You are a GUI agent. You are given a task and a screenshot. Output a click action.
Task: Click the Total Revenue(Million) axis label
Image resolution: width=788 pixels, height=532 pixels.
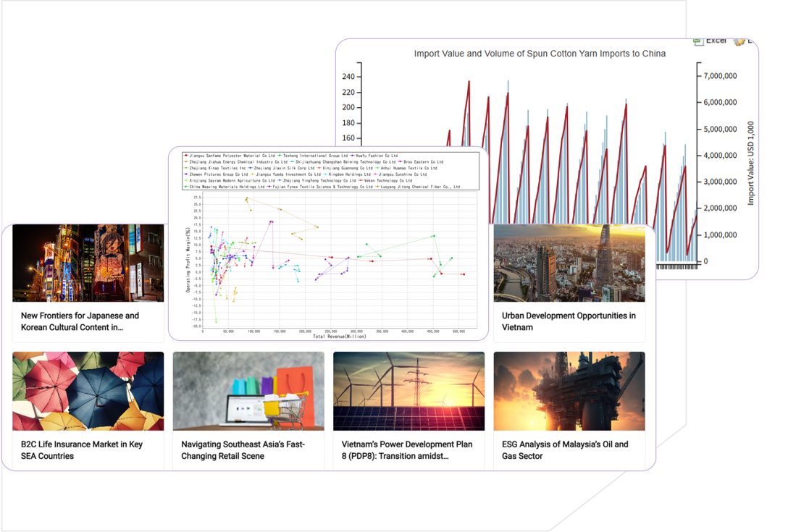click(339, 337)
